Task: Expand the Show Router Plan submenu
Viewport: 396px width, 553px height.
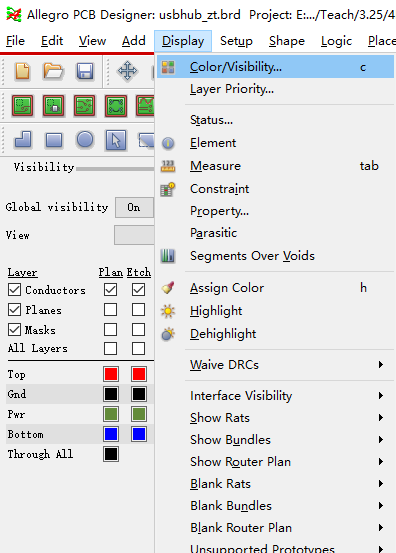Action: coord(275,462)
